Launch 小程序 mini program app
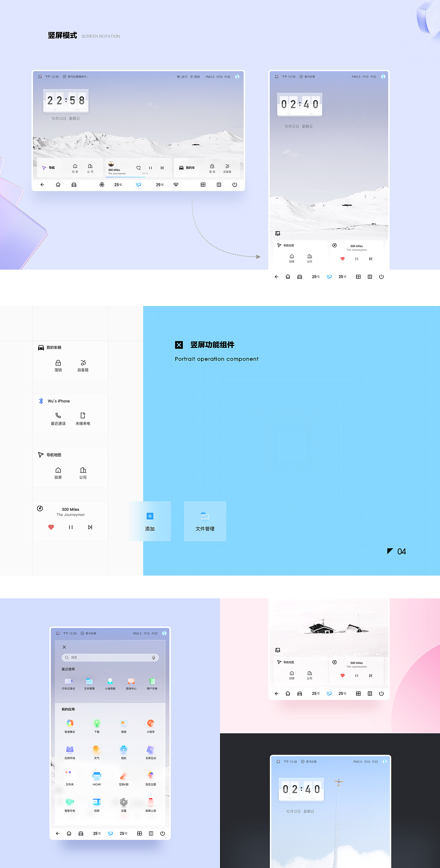440x868 pixels. (x=151, y=726)
